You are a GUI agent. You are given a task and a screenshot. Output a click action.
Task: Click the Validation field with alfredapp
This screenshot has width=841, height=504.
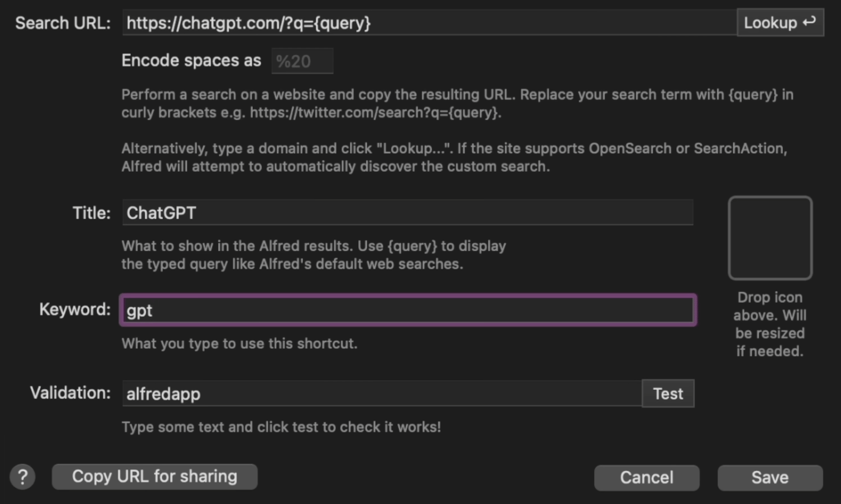coord(382,394)
